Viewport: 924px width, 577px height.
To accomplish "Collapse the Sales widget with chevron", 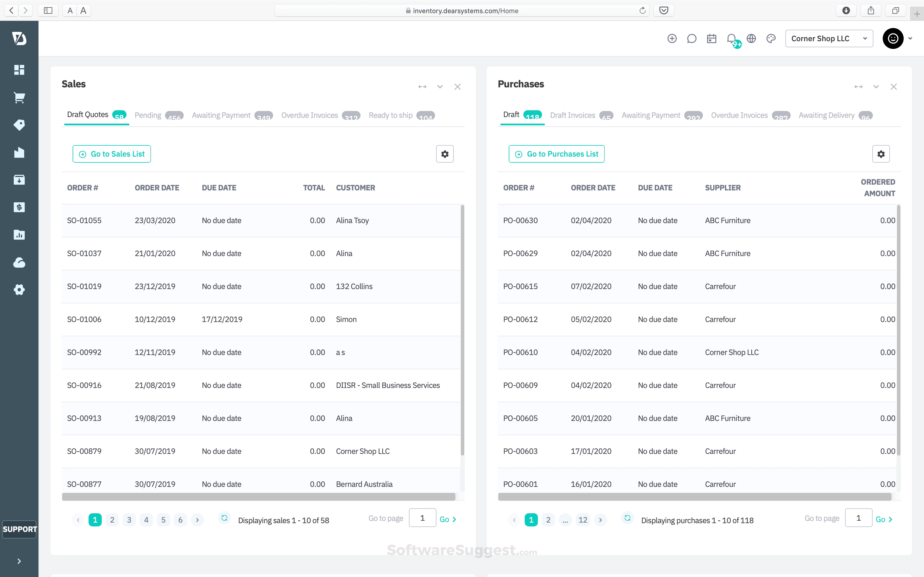I will pos(440,87).
